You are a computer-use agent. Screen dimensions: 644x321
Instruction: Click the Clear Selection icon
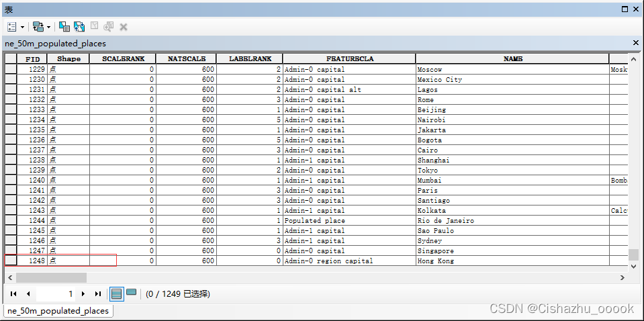94,26
